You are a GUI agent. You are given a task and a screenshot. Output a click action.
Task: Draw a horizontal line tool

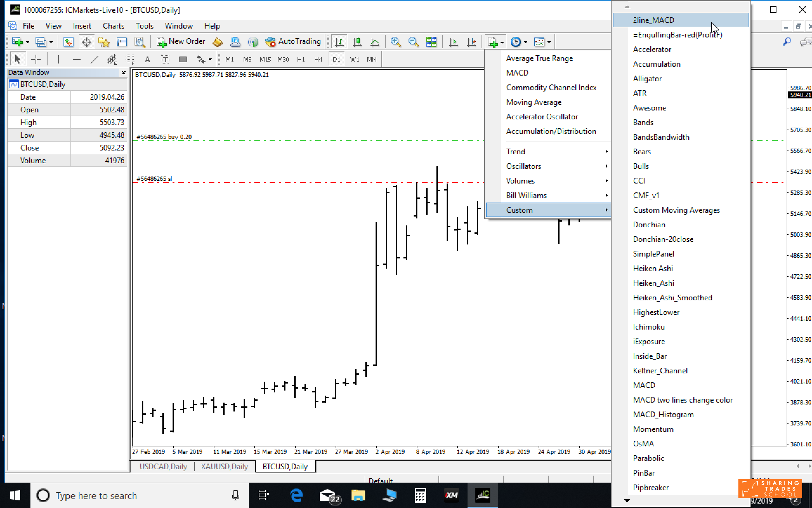76,59
